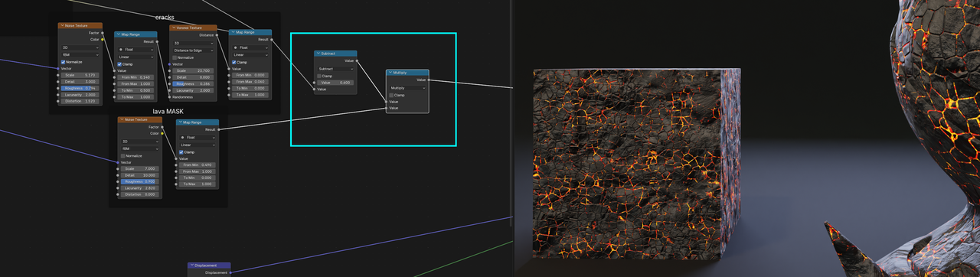980x277 pixels.
Task: Click From Max 0.060 field in Map Range
Action: pyautogui.click(x=250, y=82)
